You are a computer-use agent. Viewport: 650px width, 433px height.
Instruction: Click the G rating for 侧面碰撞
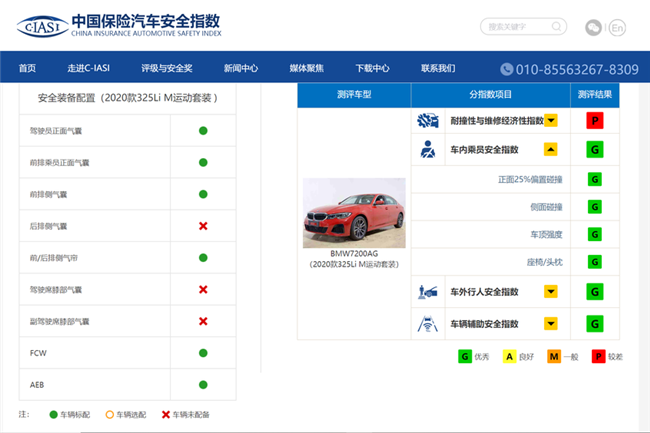(595, 207)
